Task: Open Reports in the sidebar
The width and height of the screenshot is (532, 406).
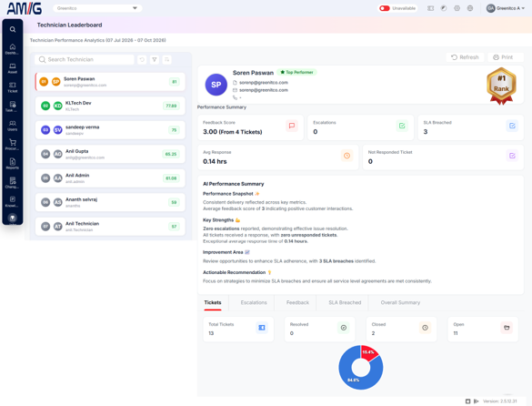Action: pos(13,164)
